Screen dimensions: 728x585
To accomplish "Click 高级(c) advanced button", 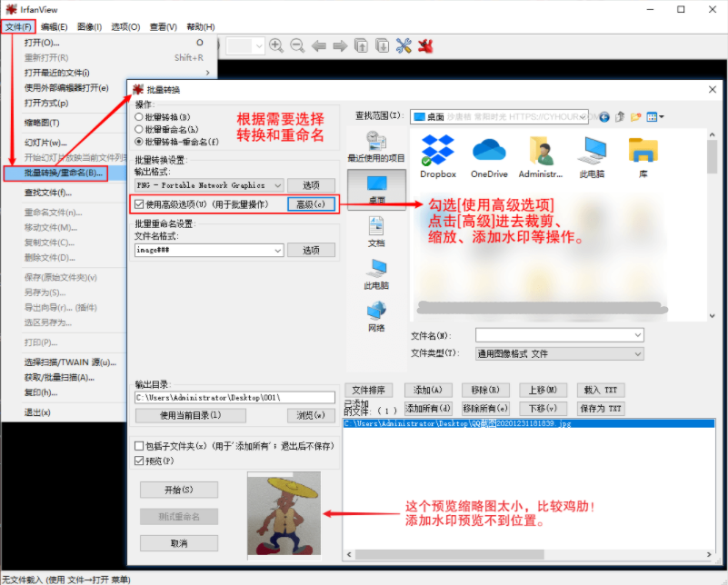I will 311,204.
